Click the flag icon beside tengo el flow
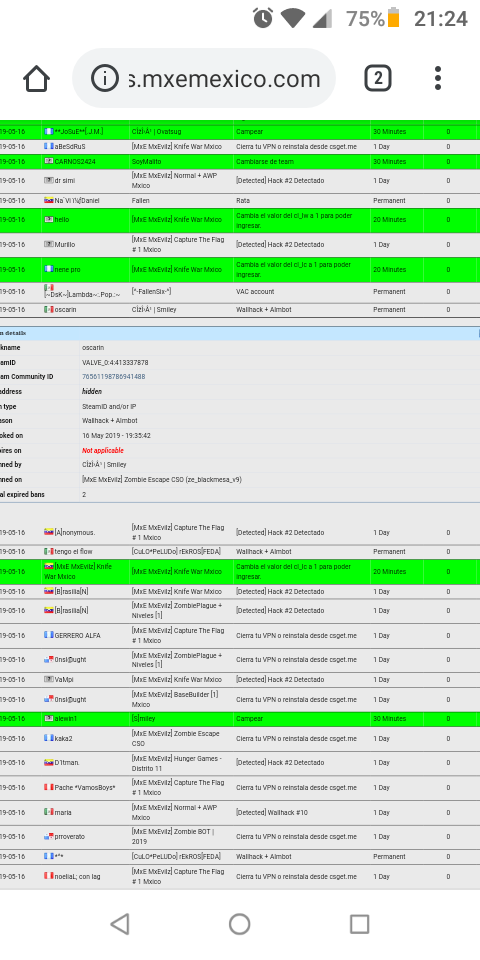480x960 pixels. (49, 552)
